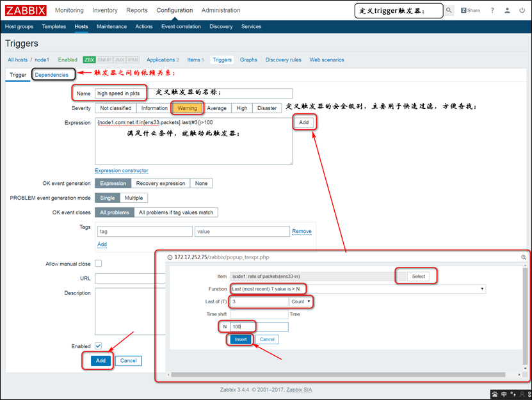Open the Graphs link

click(x=248, y=60)
